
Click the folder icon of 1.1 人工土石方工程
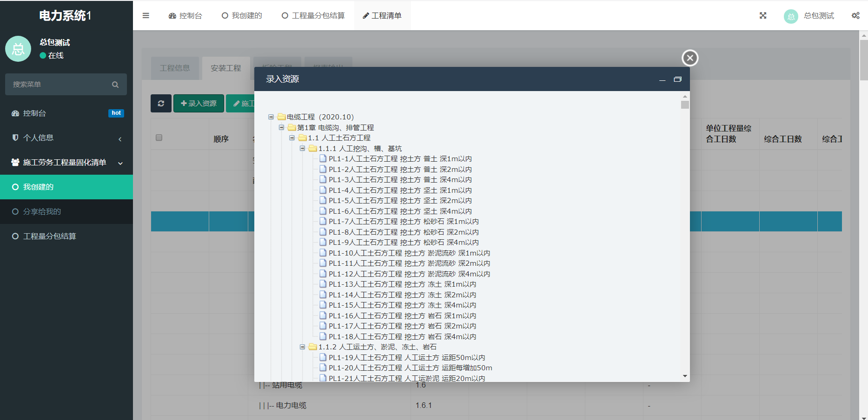[x=302, y=138]
